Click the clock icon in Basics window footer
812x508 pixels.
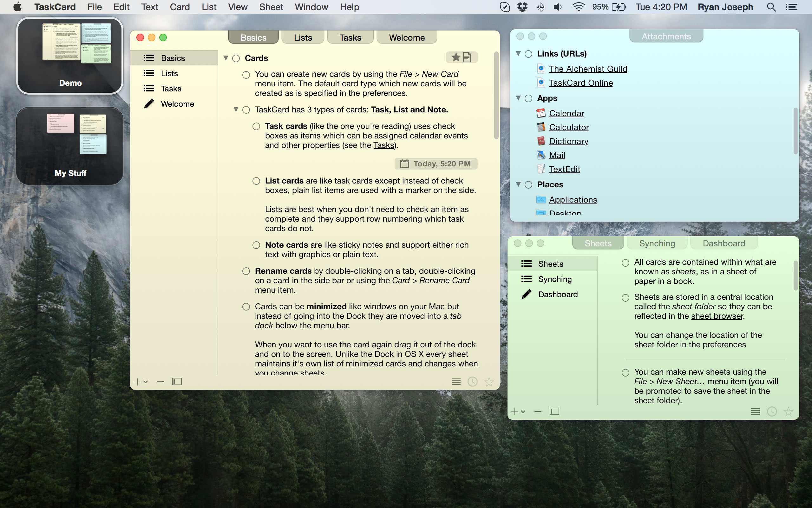[x=472, y=382]
